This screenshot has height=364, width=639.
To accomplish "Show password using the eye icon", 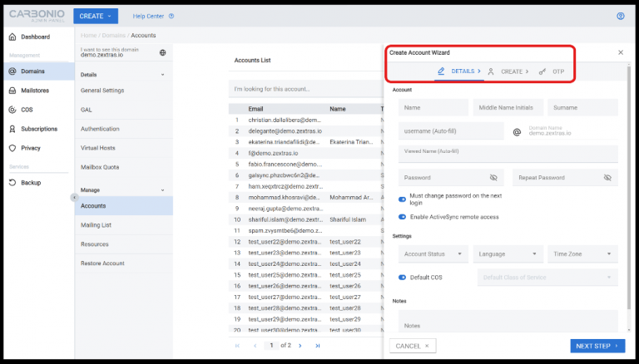I will [x=493, y=178].
